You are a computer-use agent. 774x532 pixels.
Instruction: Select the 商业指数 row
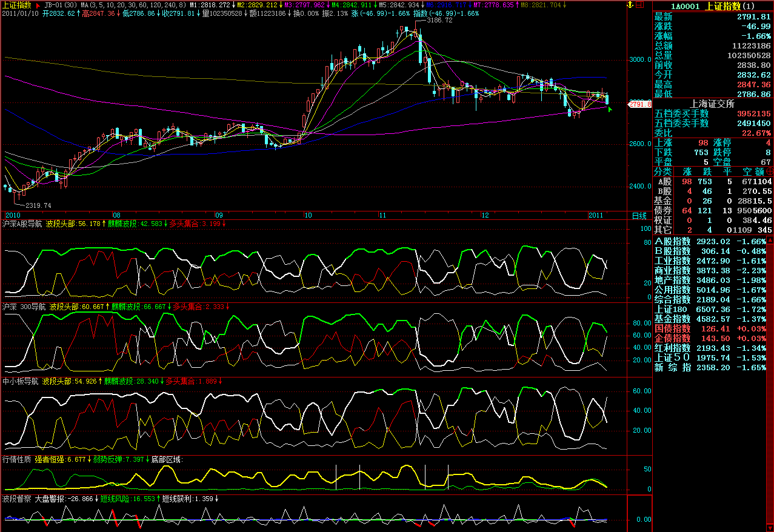[710, 270]
